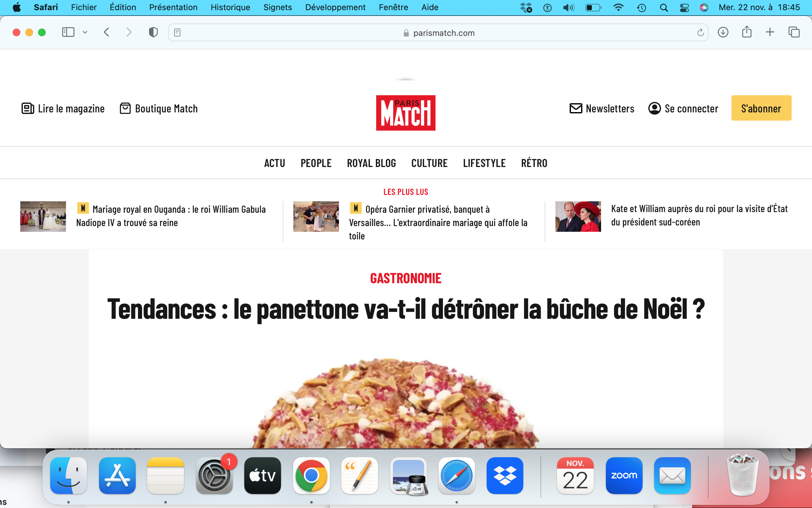Image resolution: width=812 pixels, height=508 pixels.
Task: Click Se connecter to log in
Action: (x=683, y=109)
